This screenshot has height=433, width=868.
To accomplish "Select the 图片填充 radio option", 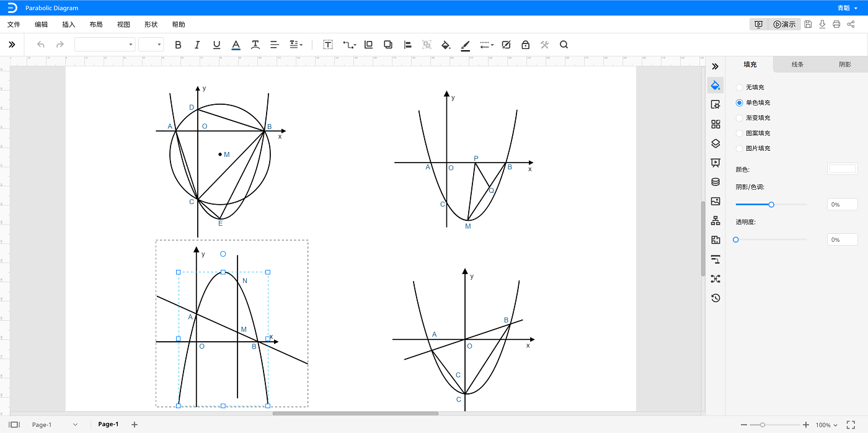I will [x=739, y=148].
